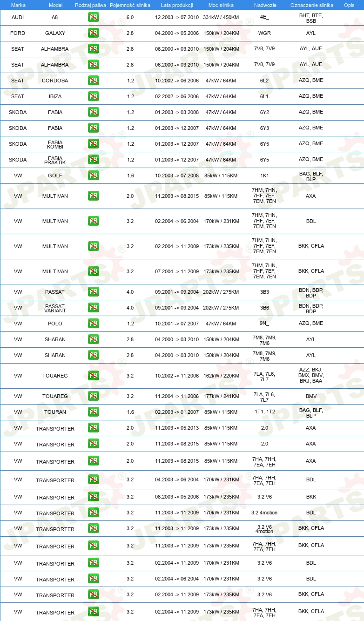This screenshot has width=364, height=621.
Task: Click fuel icon of TRANSPORTER 3.2 4motion BDL row
Action: click(x=93, y=513)
